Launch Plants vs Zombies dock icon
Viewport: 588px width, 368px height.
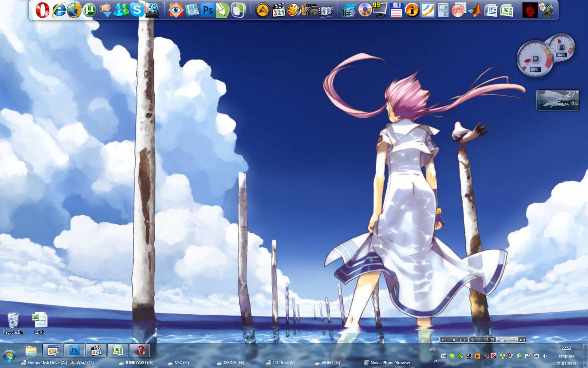point(546,10)
